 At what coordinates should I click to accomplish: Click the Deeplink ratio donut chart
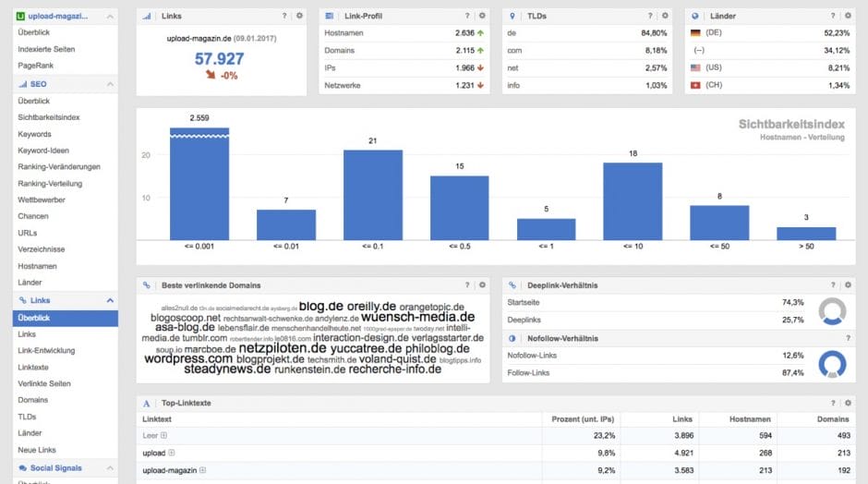pos(834,310)
